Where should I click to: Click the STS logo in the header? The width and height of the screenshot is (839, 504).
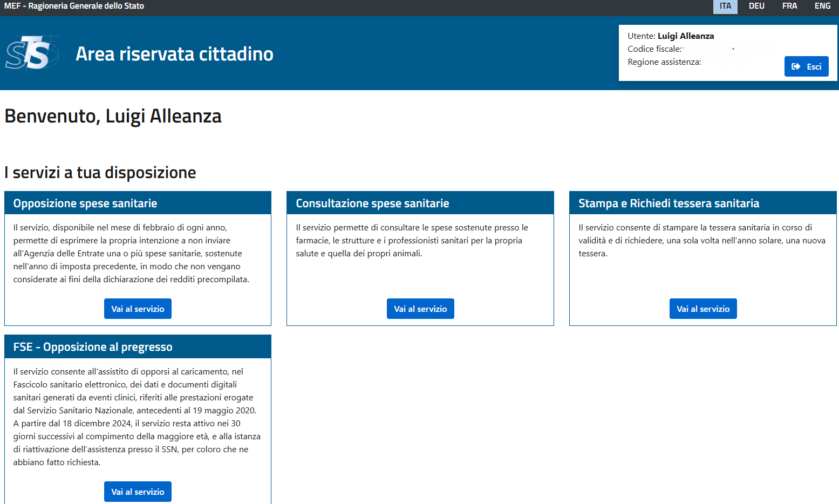pyautogui.click(x=31, y=52)
